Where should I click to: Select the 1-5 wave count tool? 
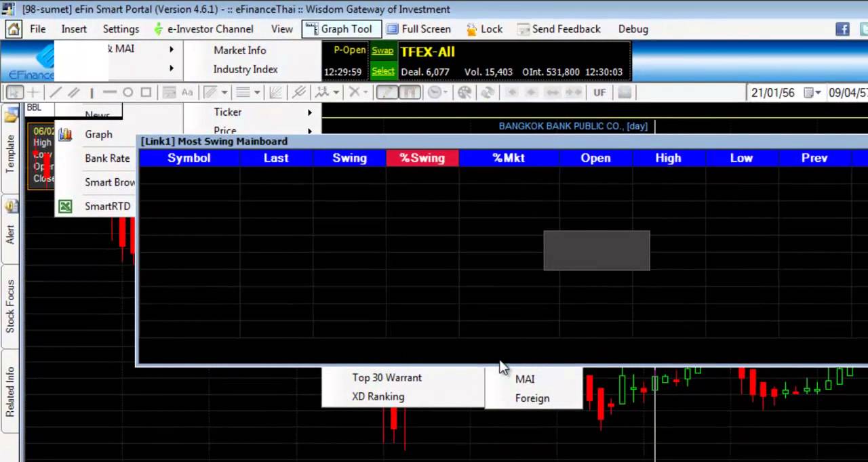322,93
